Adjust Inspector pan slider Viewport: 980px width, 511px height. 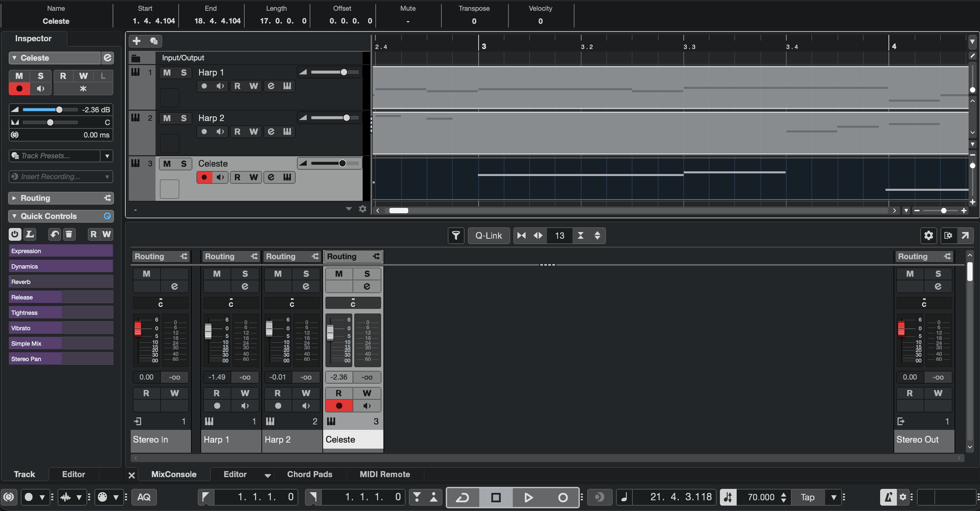coord(50,122)
